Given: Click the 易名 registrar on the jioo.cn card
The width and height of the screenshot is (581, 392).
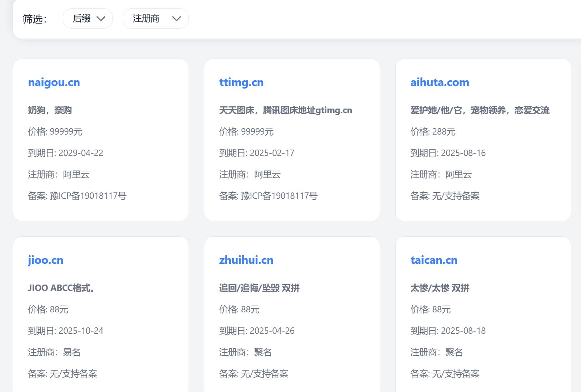Looking at the screenshot, I should tap(71, 352).
